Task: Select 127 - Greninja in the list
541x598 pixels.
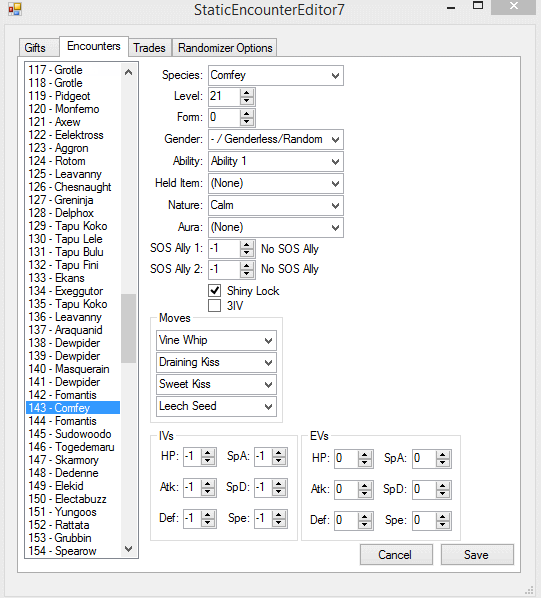Action: [73, 200]
